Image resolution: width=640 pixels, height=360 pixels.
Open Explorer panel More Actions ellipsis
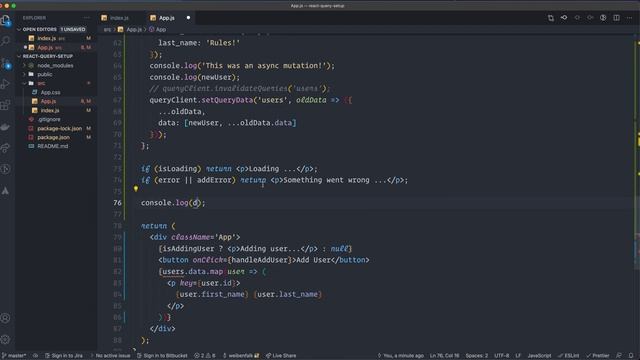tap(87, 18)
